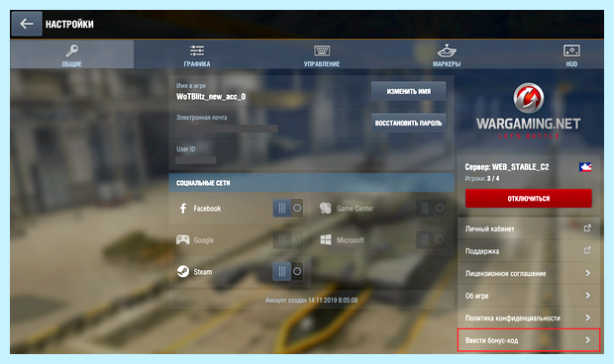Image resolution: width=614 pixels, height=364 pixels.
Task: Click the Facebook logo icon
Action: [183, 208]
